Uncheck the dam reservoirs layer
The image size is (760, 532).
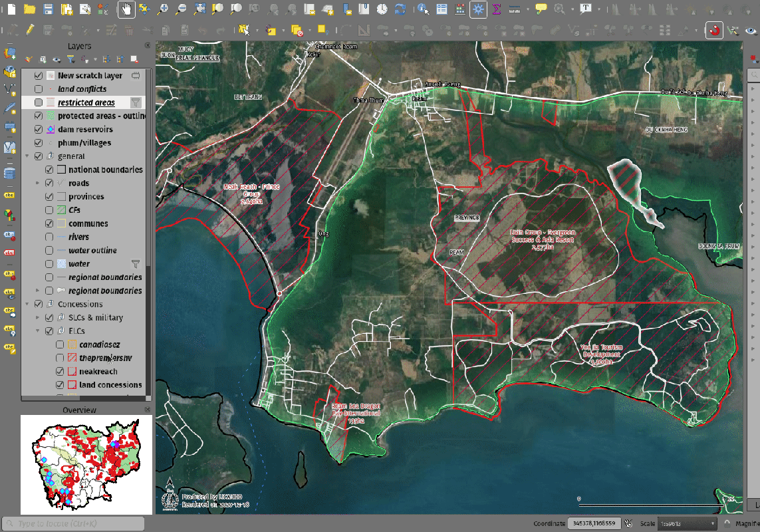(39, 130)
